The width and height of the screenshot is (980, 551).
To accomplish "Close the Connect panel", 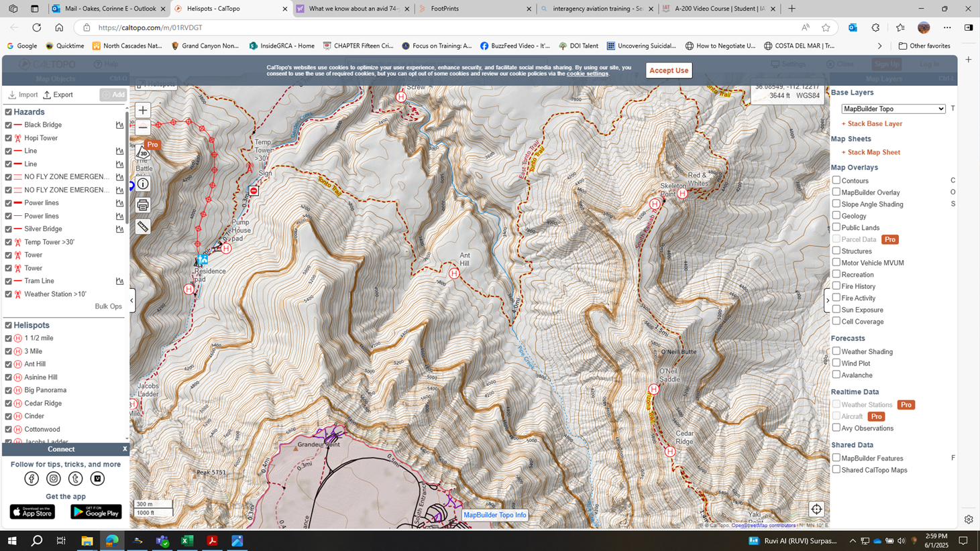I will [125, 449].
